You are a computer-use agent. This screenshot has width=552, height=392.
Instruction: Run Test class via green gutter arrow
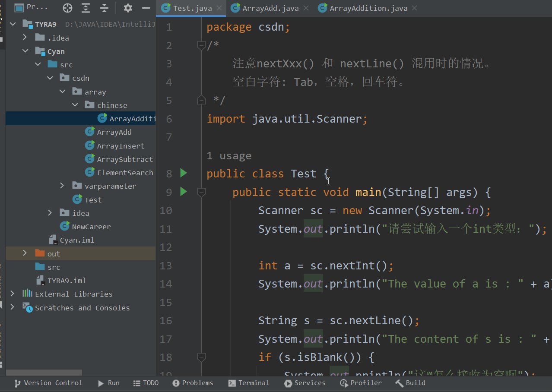(183, 173)
